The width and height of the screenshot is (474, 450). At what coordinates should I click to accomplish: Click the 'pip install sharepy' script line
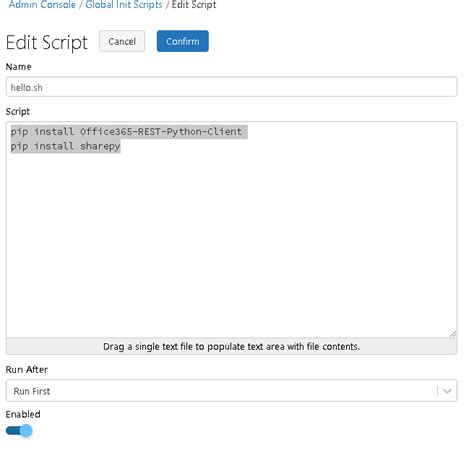pos(65,146)
